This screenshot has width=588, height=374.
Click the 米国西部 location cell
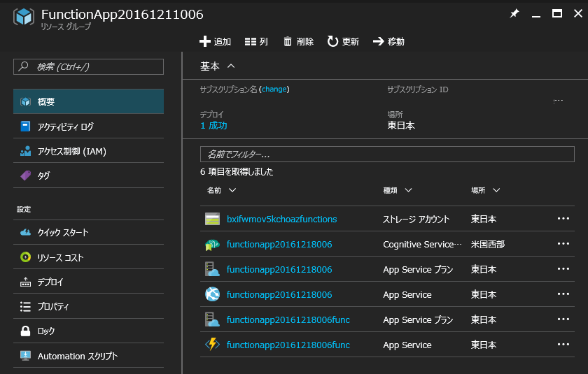(488, 244)
